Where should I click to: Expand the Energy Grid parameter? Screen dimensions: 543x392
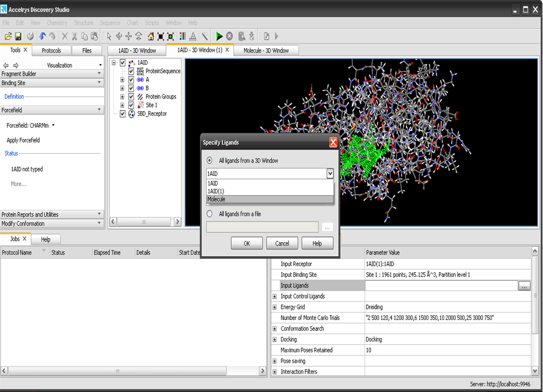coord(275,307)
